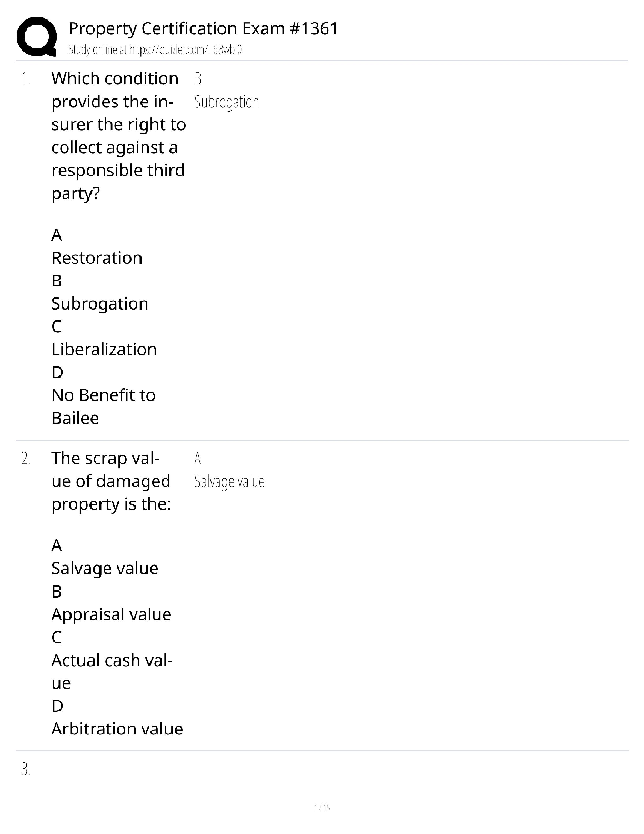Click the Property Certification Exam #1361 title
This screenshot has width=644, height=834.
point(203,28)
